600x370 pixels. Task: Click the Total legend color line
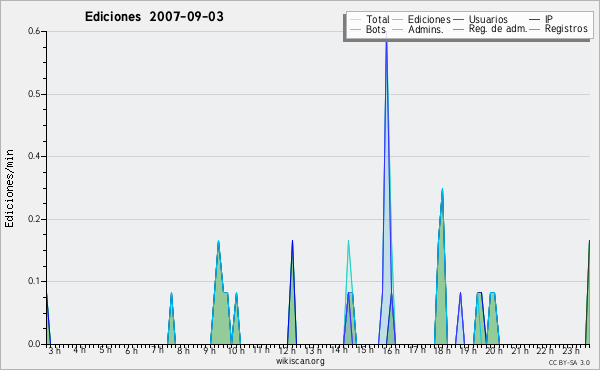355,20
